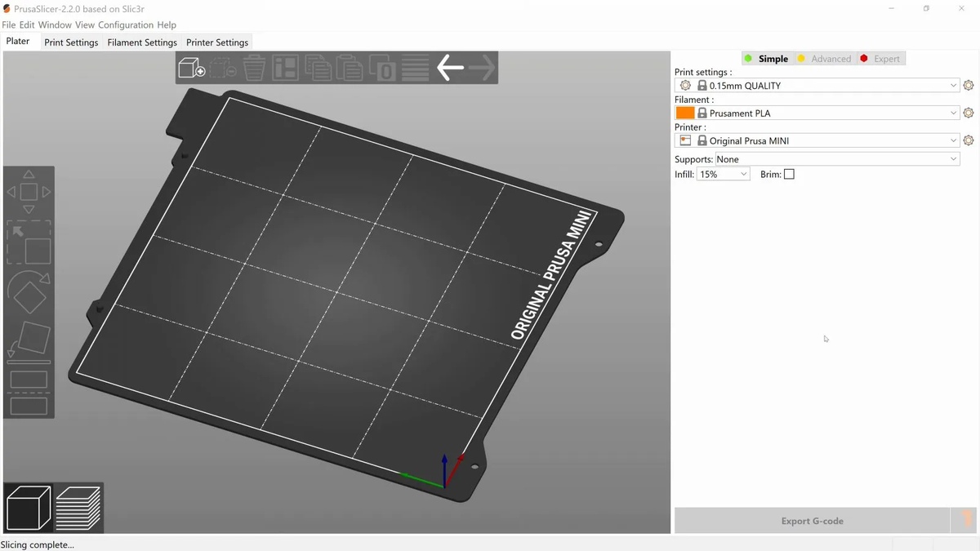Switch to the Printer Settings tab
The image size is (980, 551).
217,42
